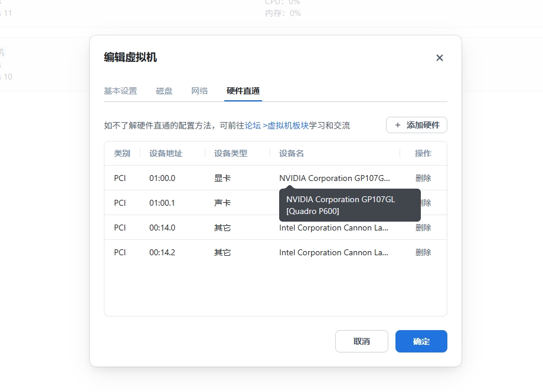Close the 编辑虚拟机 dialog with X
This screenshot has width=543, height=392.
pos(439,58)
